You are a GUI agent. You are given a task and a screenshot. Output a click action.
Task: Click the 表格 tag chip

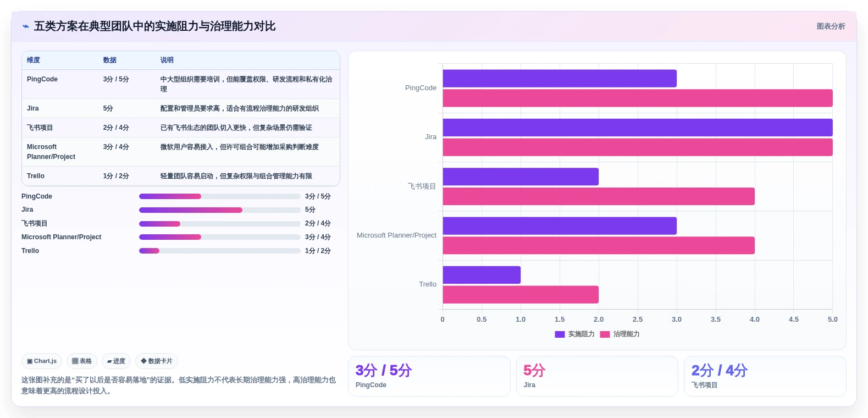coord(82,361)
